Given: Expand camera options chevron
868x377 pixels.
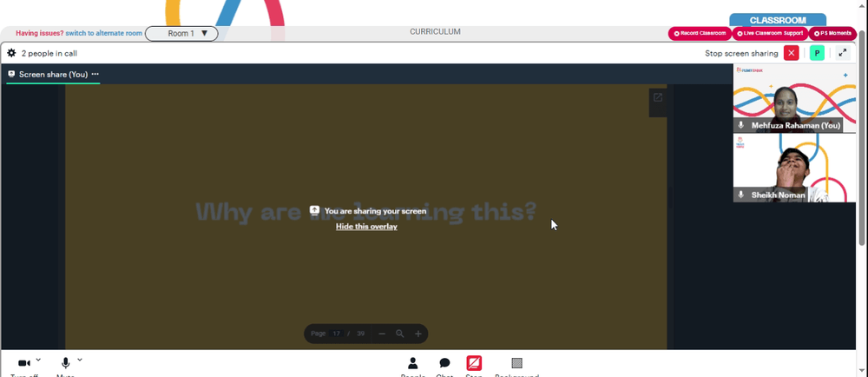Looking at the screenshot, I should (38, 360).
